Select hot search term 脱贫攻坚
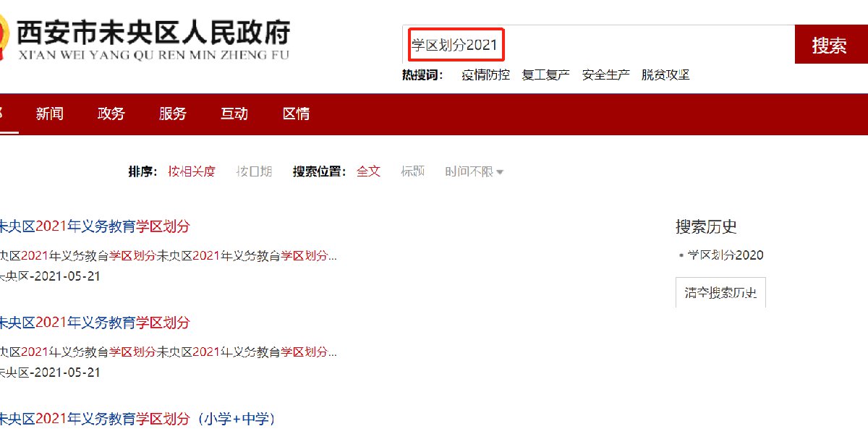 (x=665, y=75)
